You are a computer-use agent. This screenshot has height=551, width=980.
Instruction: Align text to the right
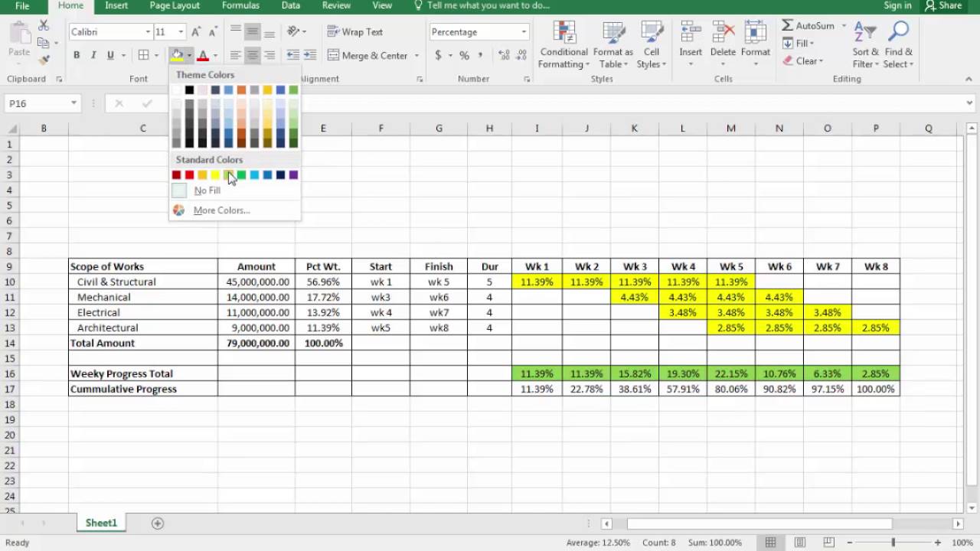pyautogui.click(x=269, y=55)
